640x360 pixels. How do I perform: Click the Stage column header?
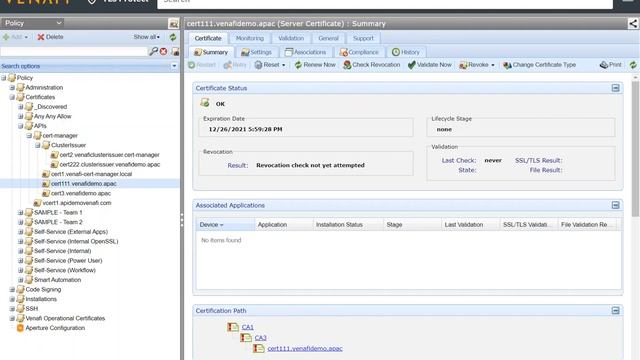coord(413,225)
